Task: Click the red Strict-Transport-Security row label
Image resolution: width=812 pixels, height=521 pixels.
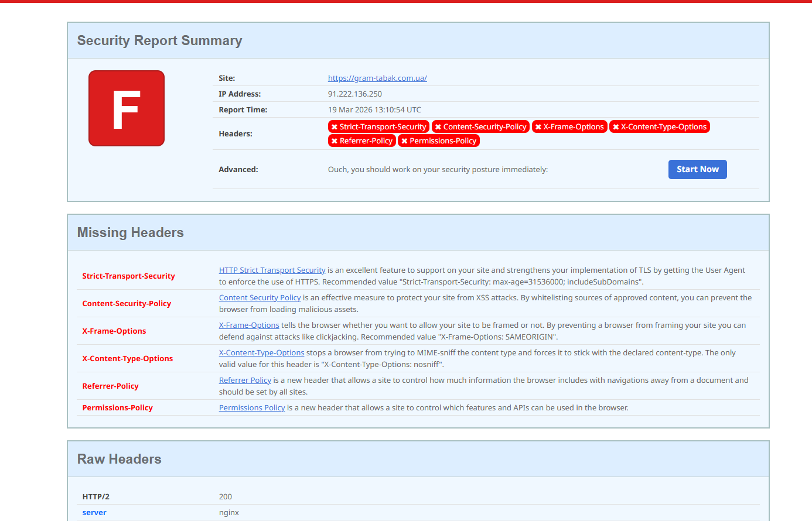Action: point(128,276)
